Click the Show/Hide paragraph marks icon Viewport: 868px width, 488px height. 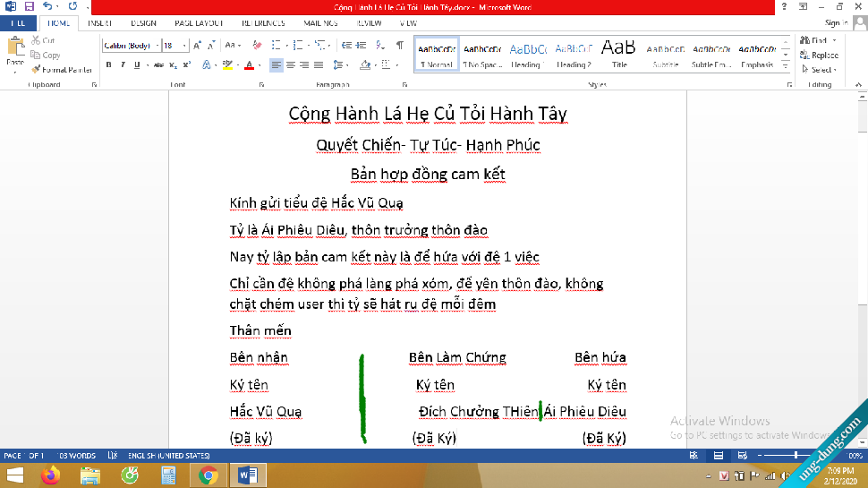[x=399, y=45]
